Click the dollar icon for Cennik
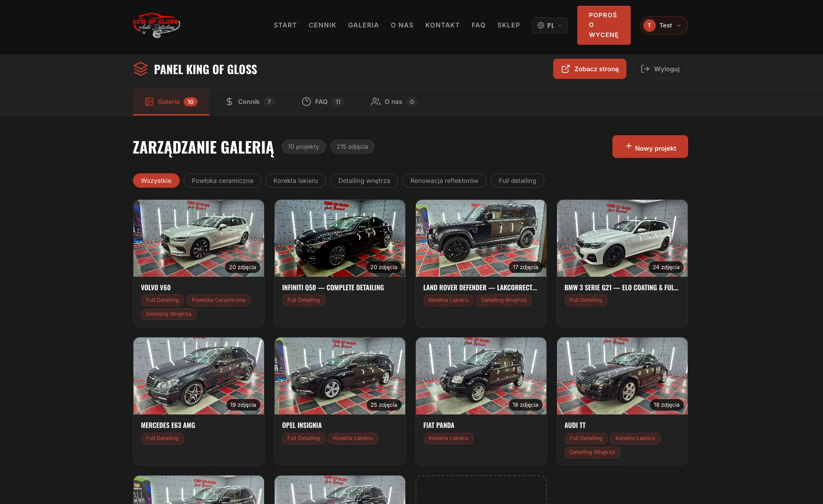 [229, 102]
